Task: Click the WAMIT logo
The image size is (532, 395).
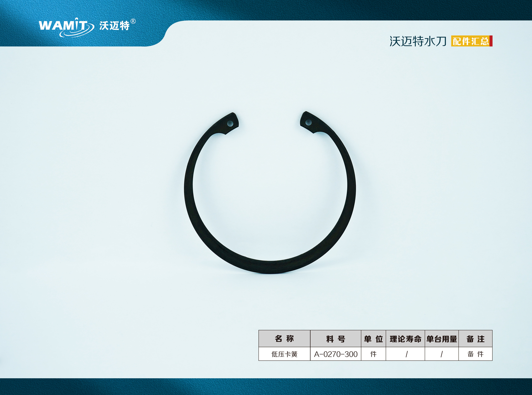Action: (66, 28)
